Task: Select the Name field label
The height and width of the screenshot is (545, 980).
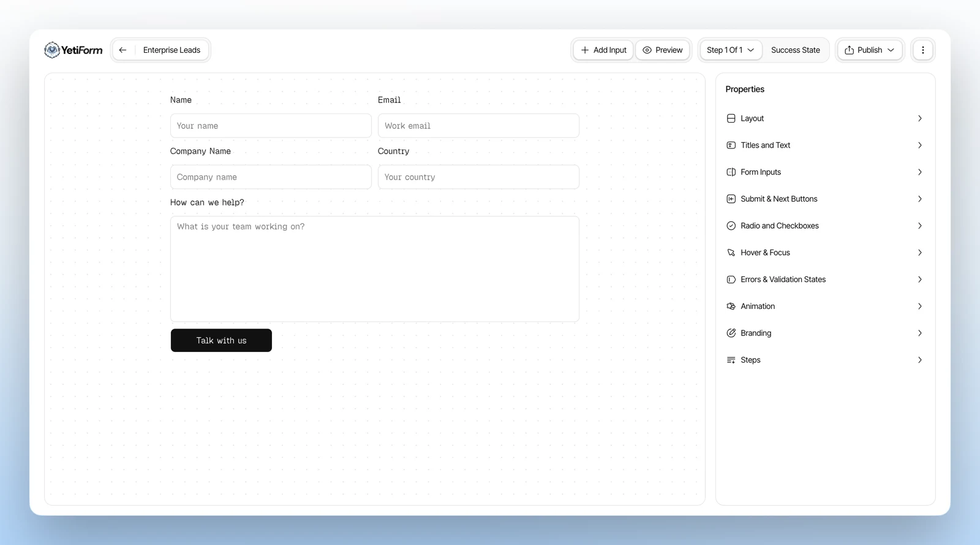Action: click(181, 100)
